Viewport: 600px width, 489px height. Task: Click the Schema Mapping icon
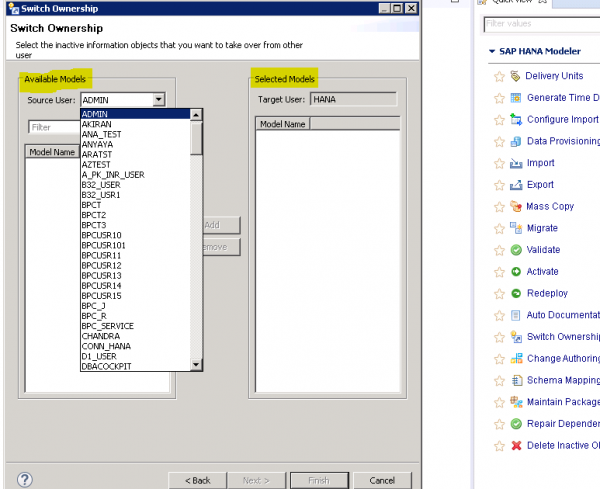(x=516, y=380)
